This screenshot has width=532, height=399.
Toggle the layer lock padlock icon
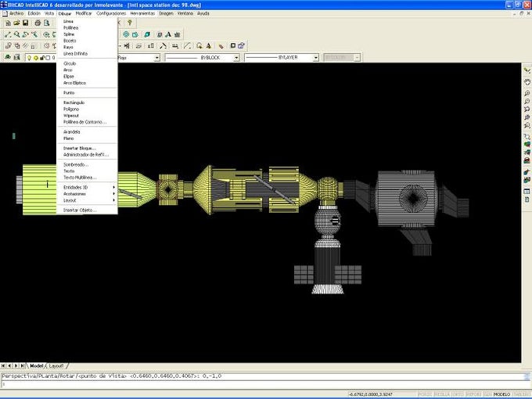(x=42, y=58)
